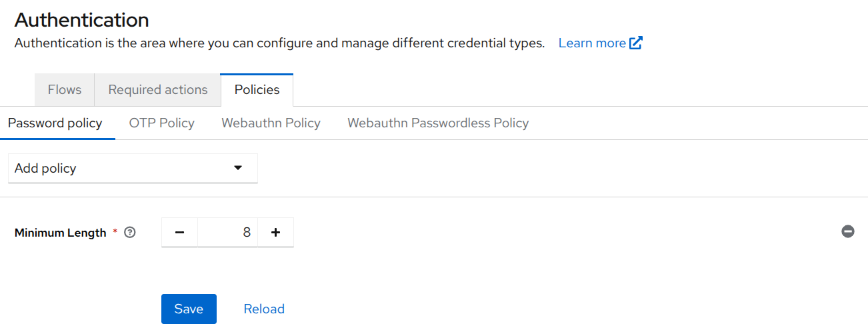Select the Password policy sub-tab
The image size is (868, 334).
(x=55, y=123)
